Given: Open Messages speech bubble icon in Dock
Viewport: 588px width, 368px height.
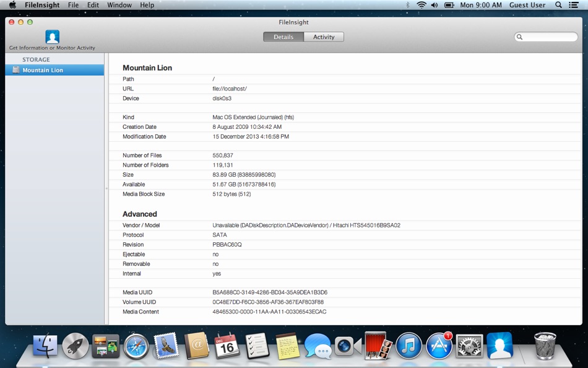Looking at the screenshot, I should [x=318, y=346].
